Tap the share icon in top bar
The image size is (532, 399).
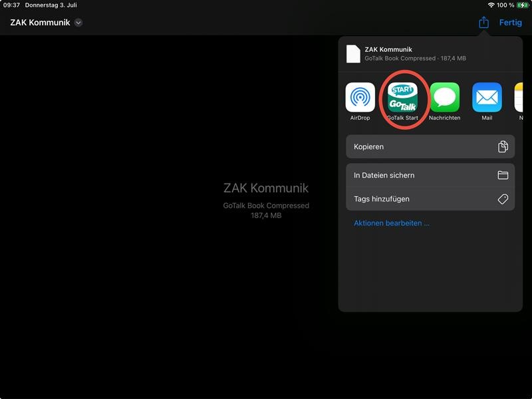[483, 23]
